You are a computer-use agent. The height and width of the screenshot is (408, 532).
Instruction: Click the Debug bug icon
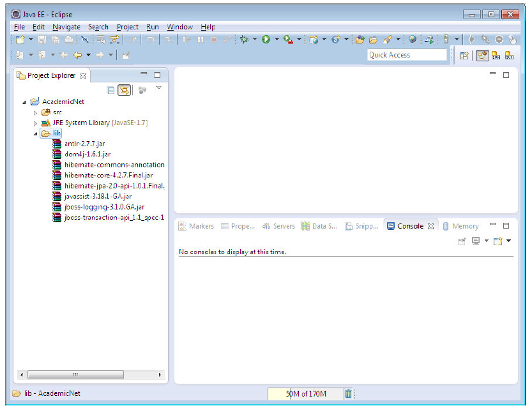click(244, 40)
